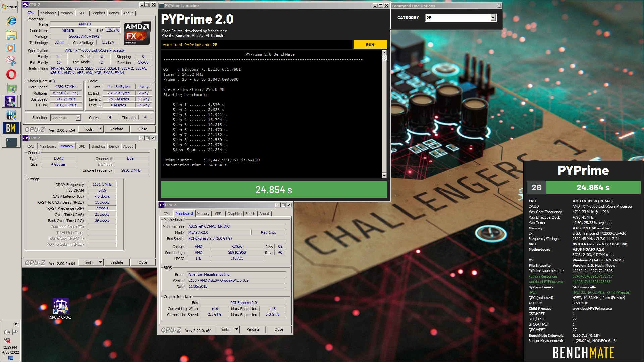Open the command prompt taskbar icon

(11, 142)
